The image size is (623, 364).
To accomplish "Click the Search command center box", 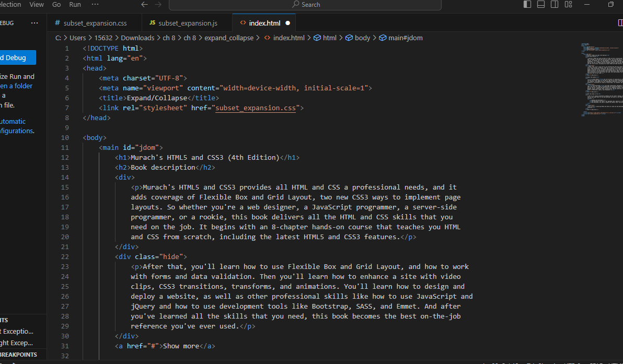I will pyautogui.click(x=305, y=4).
